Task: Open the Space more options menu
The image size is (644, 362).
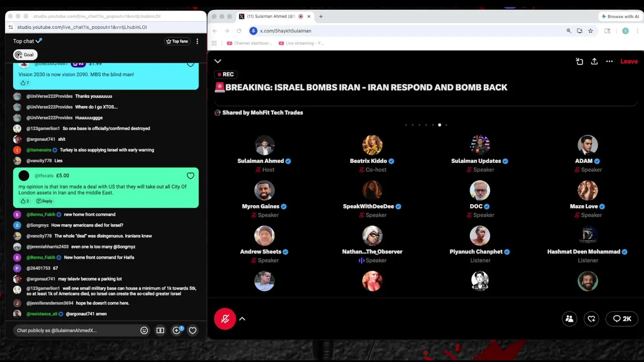Action: point(609,61)
